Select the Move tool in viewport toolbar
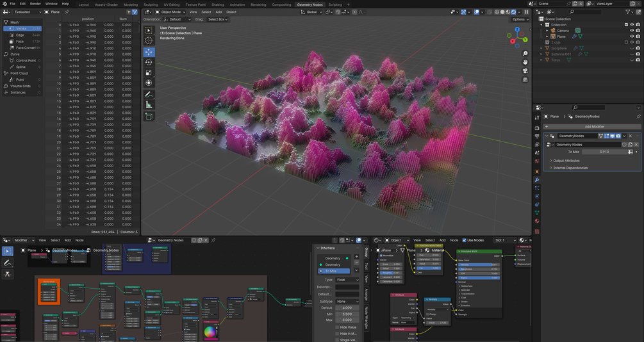This screenshot has height=342, width=644. [x=149, y=52]
